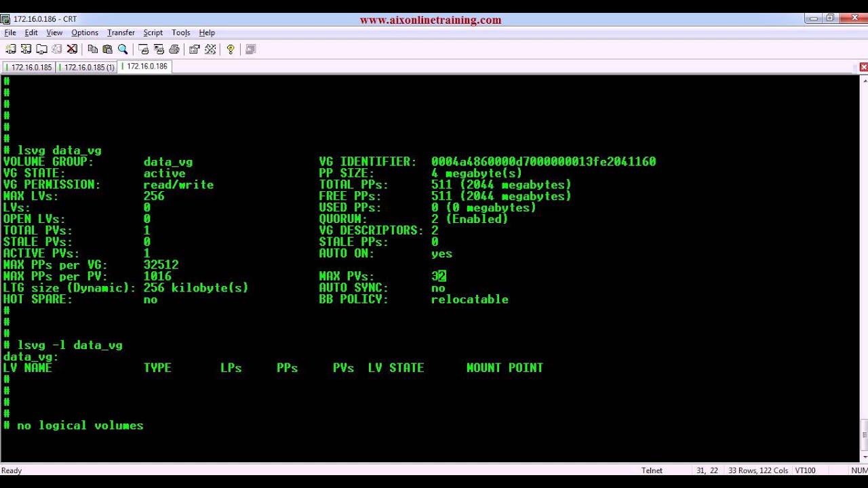Open the Script menu
This screenshot has height=488, width=868.
pos(153,33)
